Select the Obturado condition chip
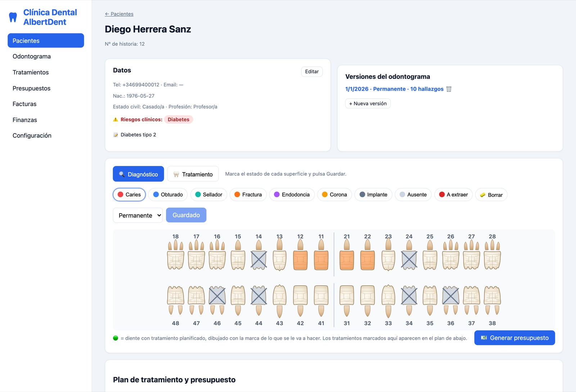576x392 pixels. (168, 195)
